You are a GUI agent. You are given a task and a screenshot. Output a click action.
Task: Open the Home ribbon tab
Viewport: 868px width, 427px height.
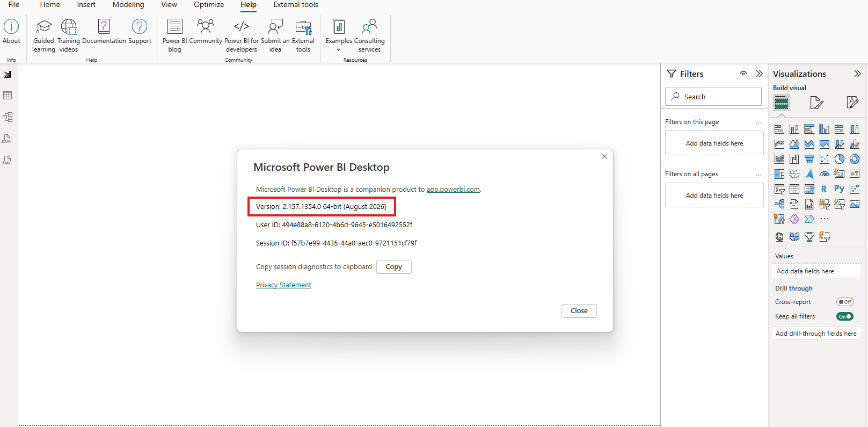click(x=50, y=5)
